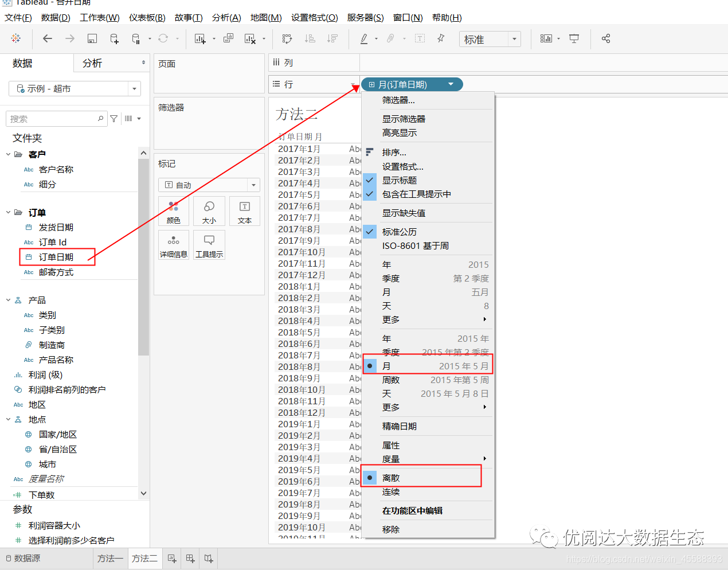
Task: Click the undo back arrow in toolbar
Action: [48, 38]
